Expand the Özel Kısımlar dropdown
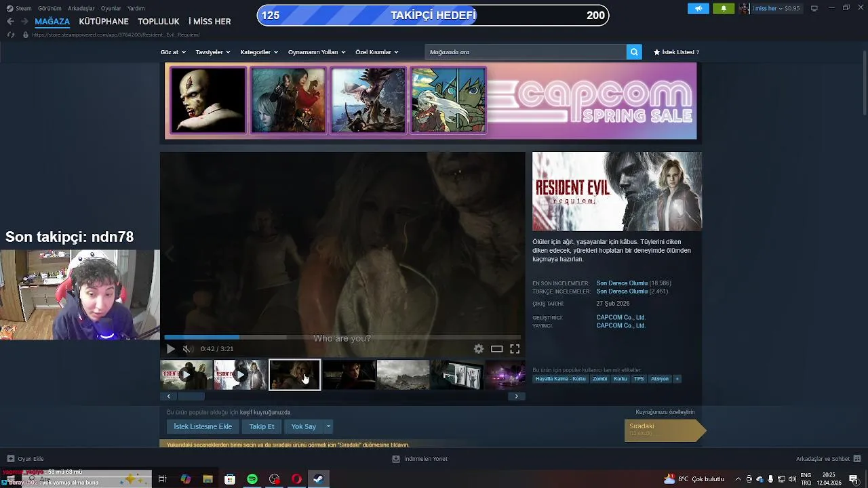The image size is (868, 488). [377, 52]
